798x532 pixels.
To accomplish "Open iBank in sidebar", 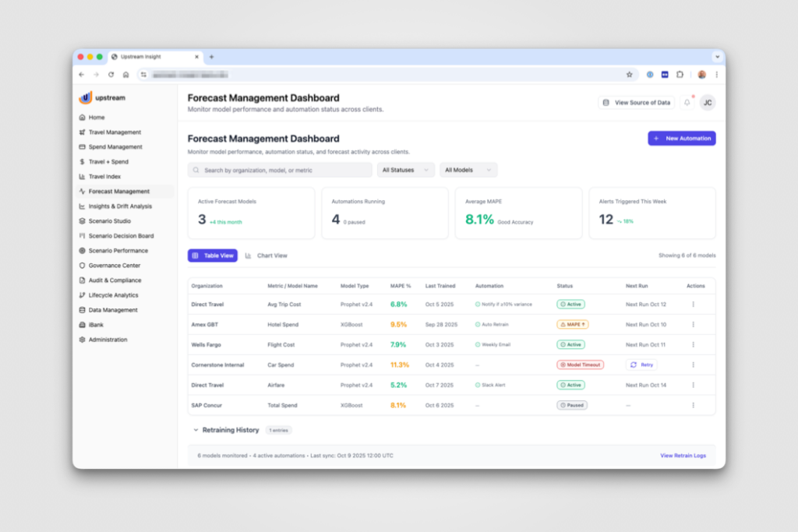I will point(96,325).
